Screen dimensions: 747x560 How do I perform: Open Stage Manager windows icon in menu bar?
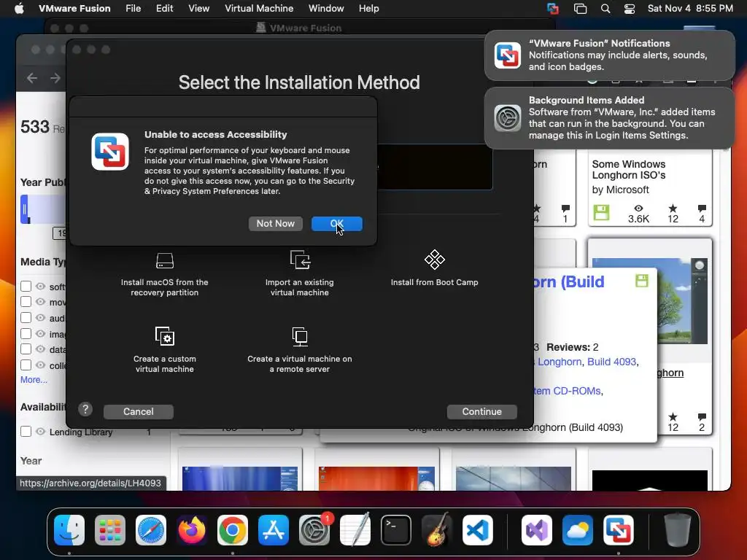pos(580,9)
